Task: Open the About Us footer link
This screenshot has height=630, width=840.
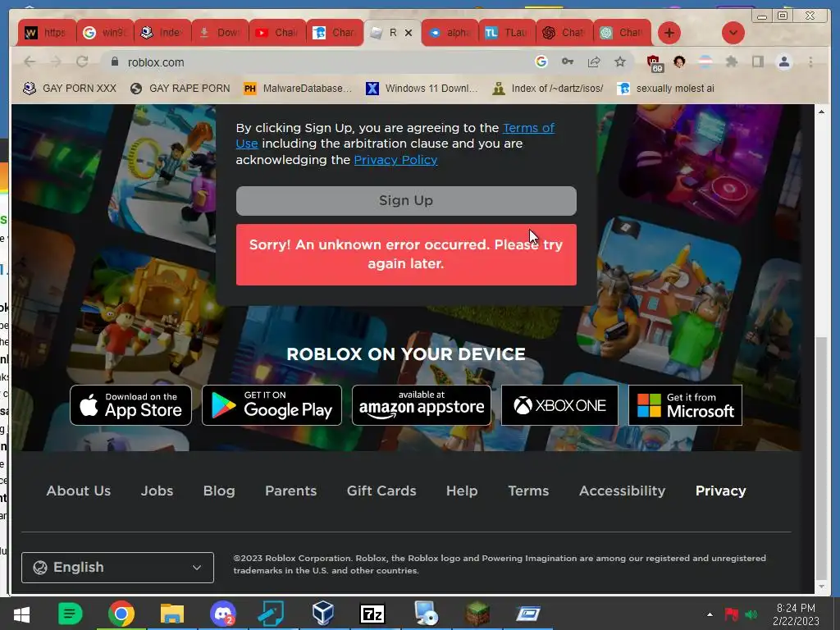Action: (78, 491)
